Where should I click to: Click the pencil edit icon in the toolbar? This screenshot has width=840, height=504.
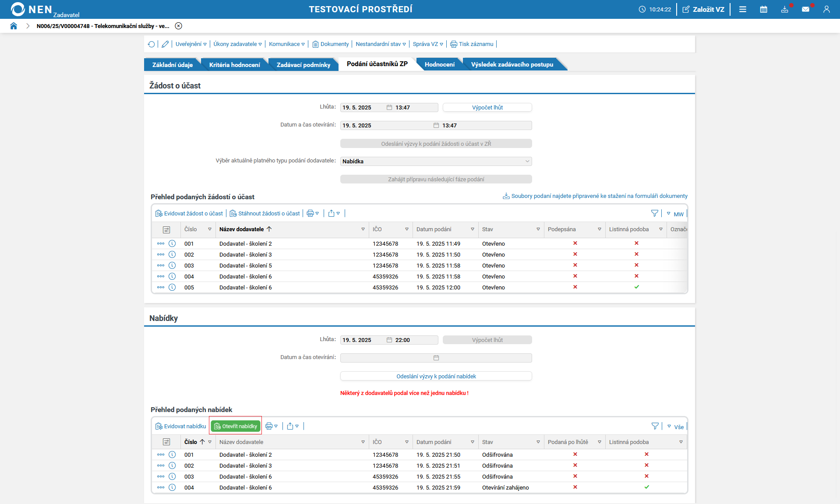165,44
